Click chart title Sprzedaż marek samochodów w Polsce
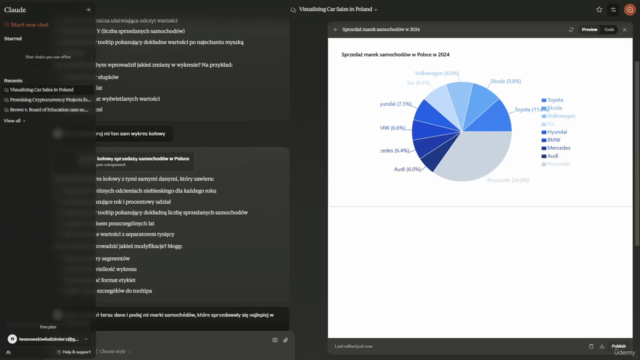The width and height of the screenshot is (640, 360). click(x=396, y=54)
